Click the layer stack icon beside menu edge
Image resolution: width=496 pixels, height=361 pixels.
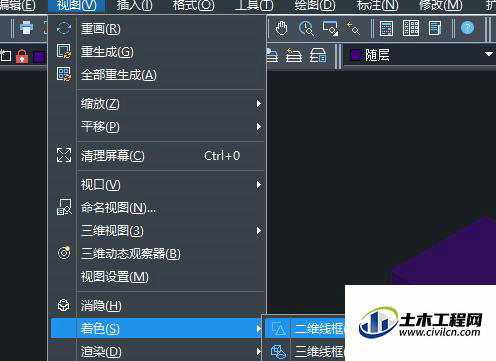click(x=272, y=55)
